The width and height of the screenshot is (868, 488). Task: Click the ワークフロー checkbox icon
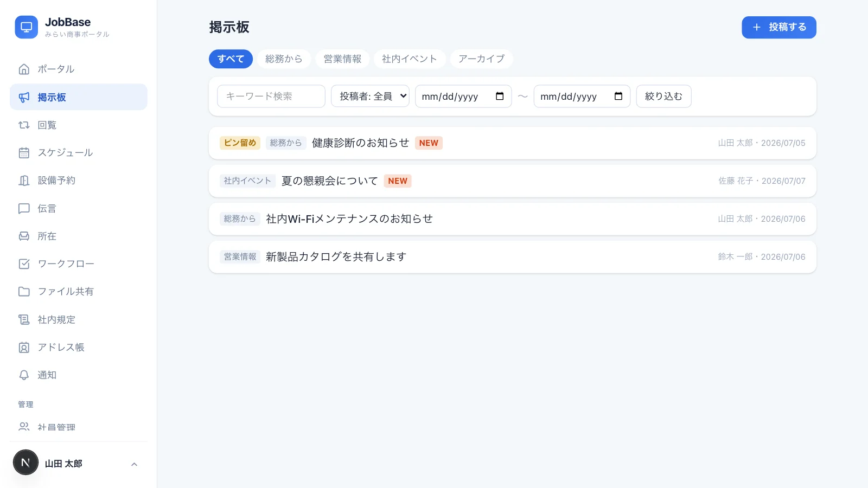tap(24, 264)
